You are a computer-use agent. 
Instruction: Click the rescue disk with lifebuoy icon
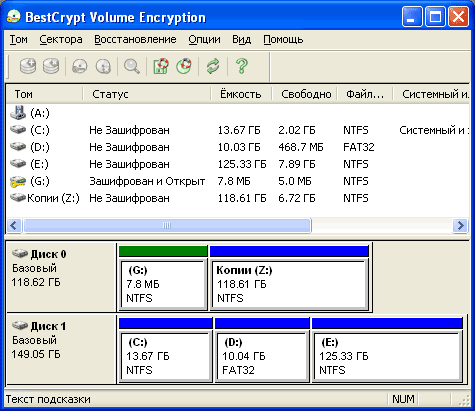pyautogui.click(x=184, y=66)
